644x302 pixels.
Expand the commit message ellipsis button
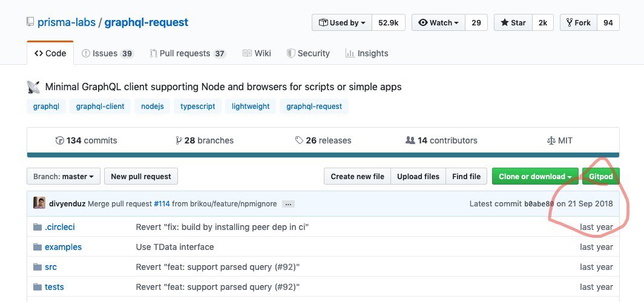(x=288, y=204)
